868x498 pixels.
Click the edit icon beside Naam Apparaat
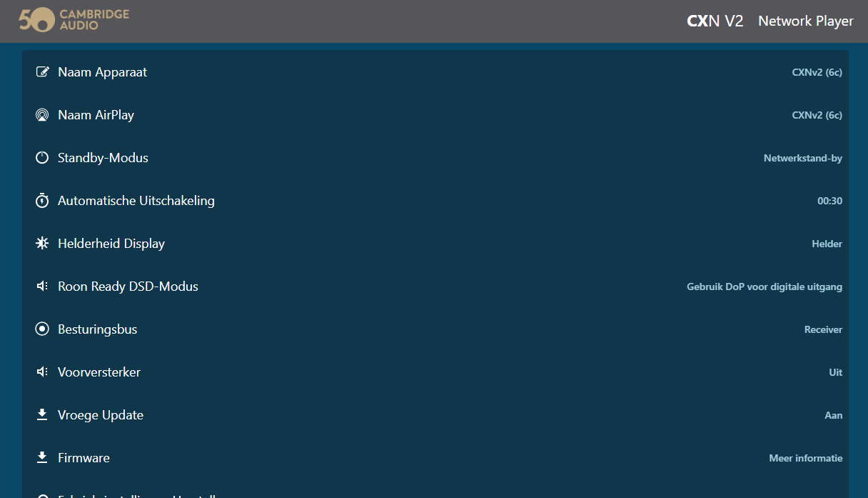(42, 72)
